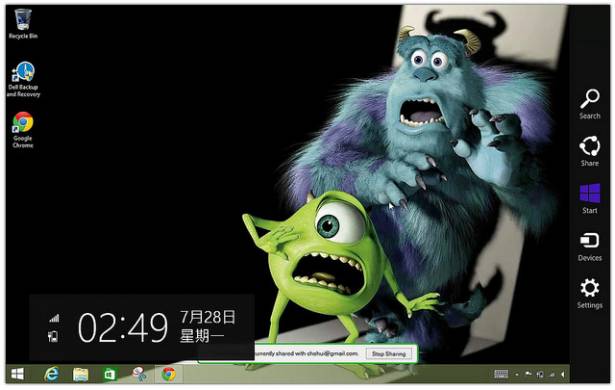Click the Action Center flag icon

pyautogui.click(x=528, y=374)
